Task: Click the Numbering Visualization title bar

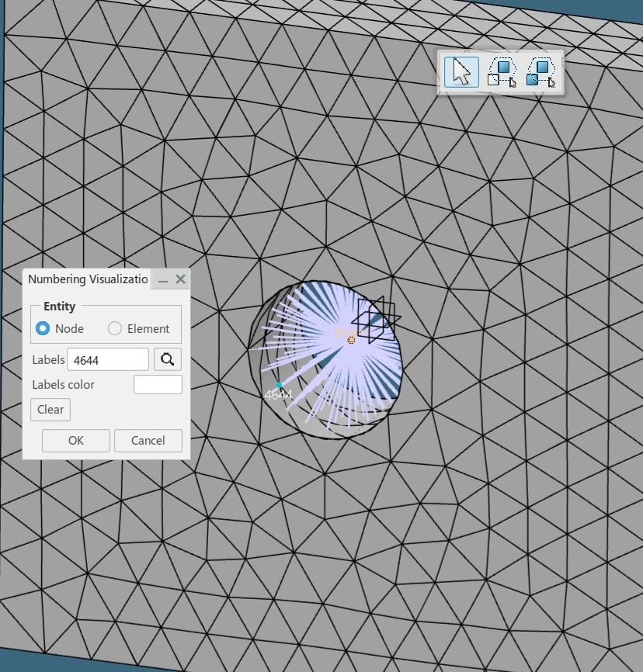Action: coord(88,279)
